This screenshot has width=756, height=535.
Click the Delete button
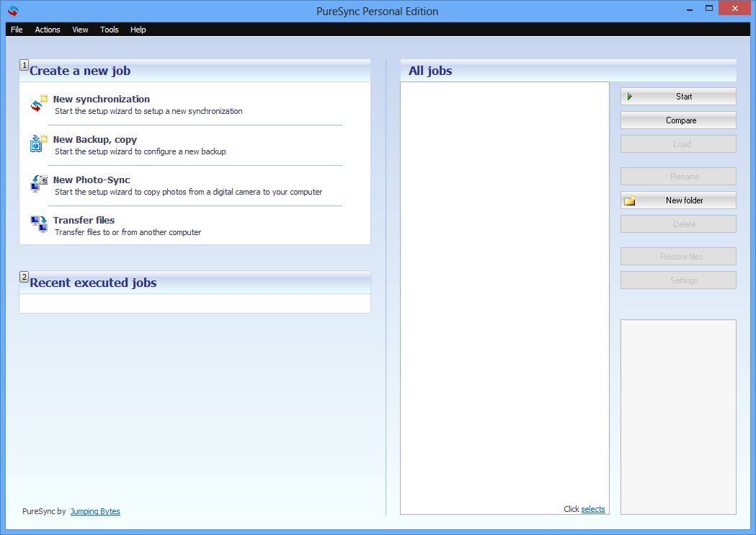[x=678, y=224]
